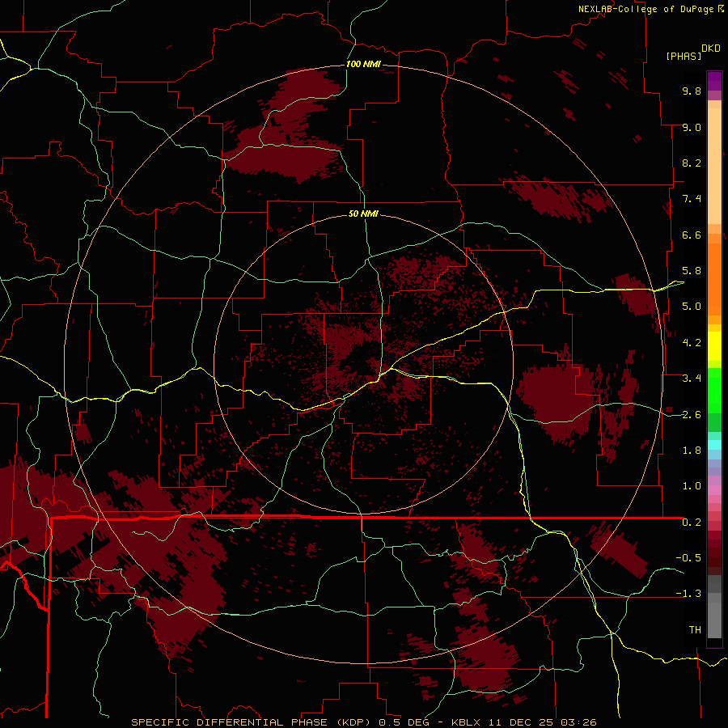Click the TH threshold label
This screenshot has width=728, height=728.
click(x=695, y=630)
